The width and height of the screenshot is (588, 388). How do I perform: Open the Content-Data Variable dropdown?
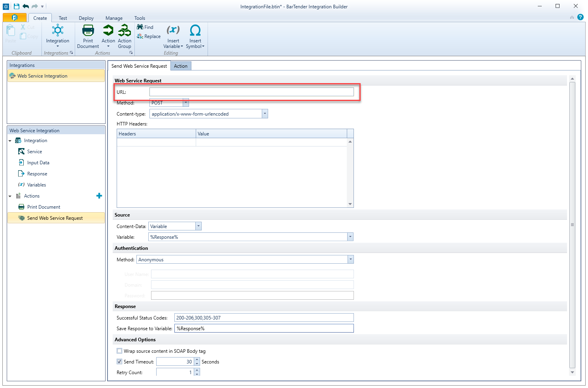pos(199,226)
